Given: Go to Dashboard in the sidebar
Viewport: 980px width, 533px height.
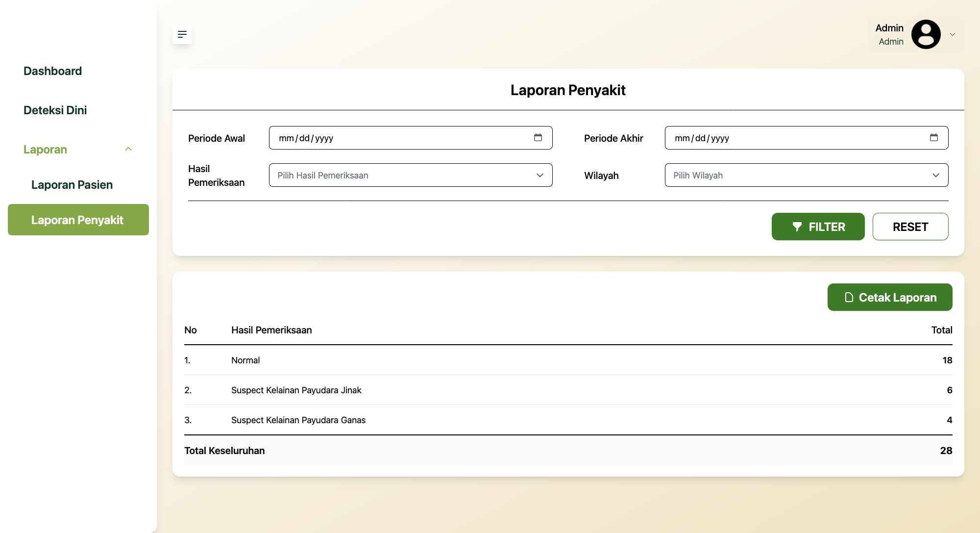Looking at the screenshot, I should pos(52,71).
